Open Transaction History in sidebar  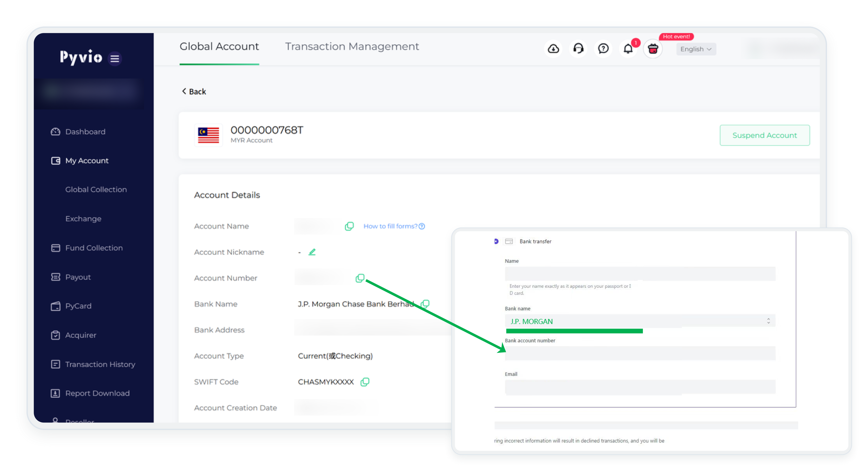tap(100, 364)
